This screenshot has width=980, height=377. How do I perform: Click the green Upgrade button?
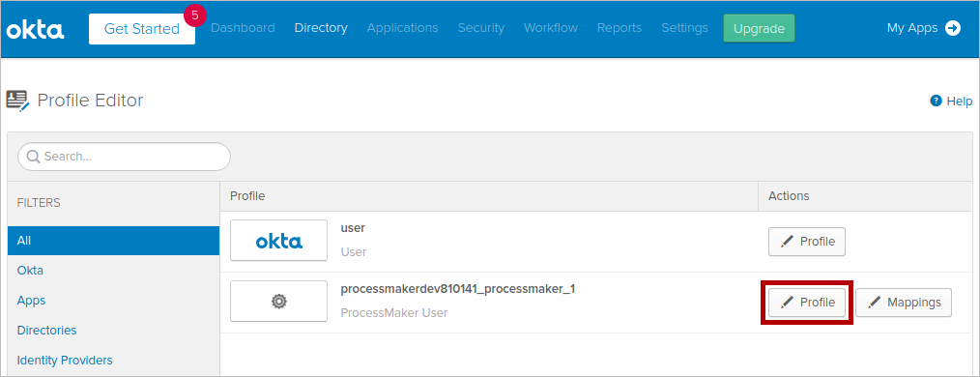click(759, 29)
